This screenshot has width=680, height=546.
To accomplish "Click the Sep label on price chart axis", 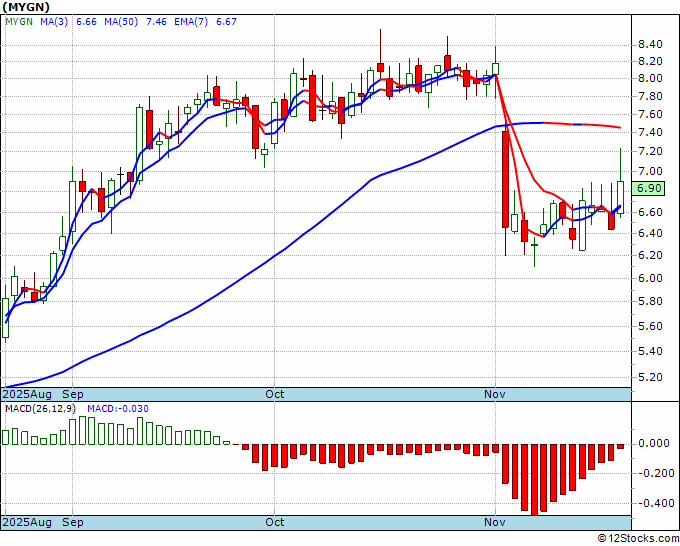I will (x=73, y=394).
